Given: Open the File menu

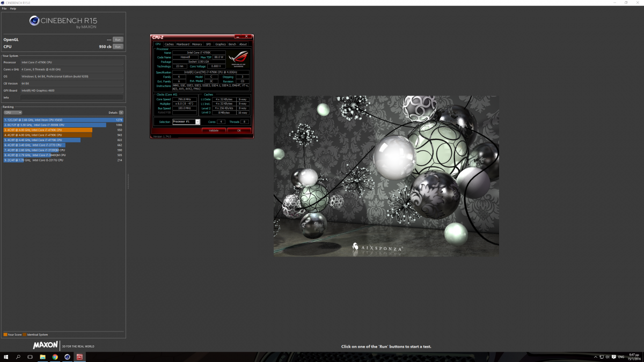Looking at the screenshot, I should (x=4, y=9).
